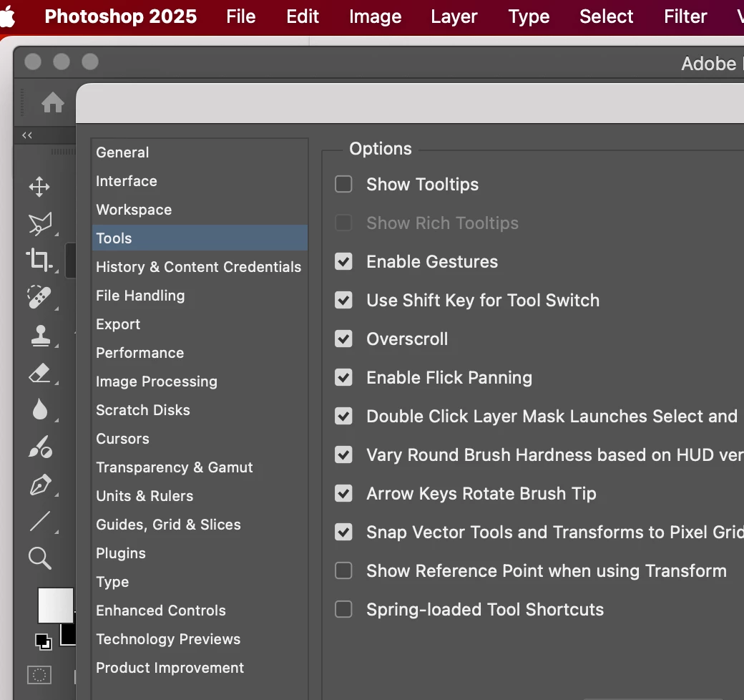Select the Polygonal Lasso tool
The width and height of the screenshot is (744, 700).
coord(40,223)
